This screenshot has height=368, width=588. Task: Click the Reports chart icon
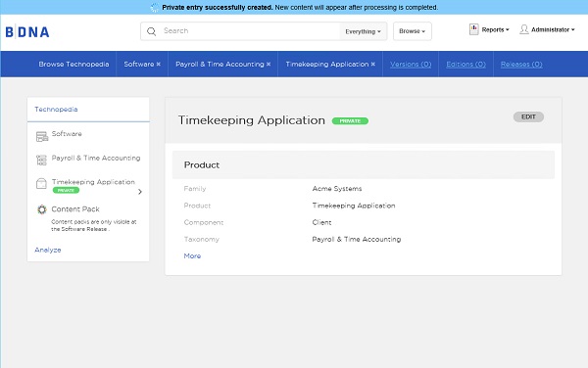tap(473, 29)
